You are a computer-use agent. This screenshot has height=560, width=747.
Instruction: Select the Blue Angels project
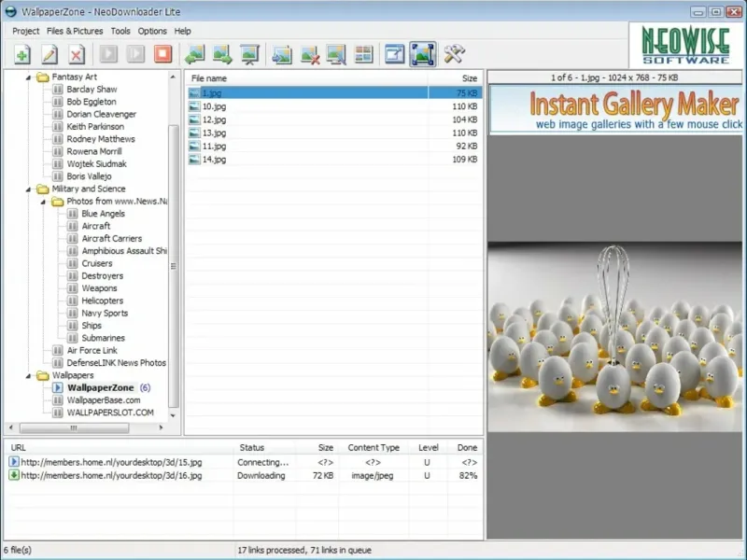point(103,214)
